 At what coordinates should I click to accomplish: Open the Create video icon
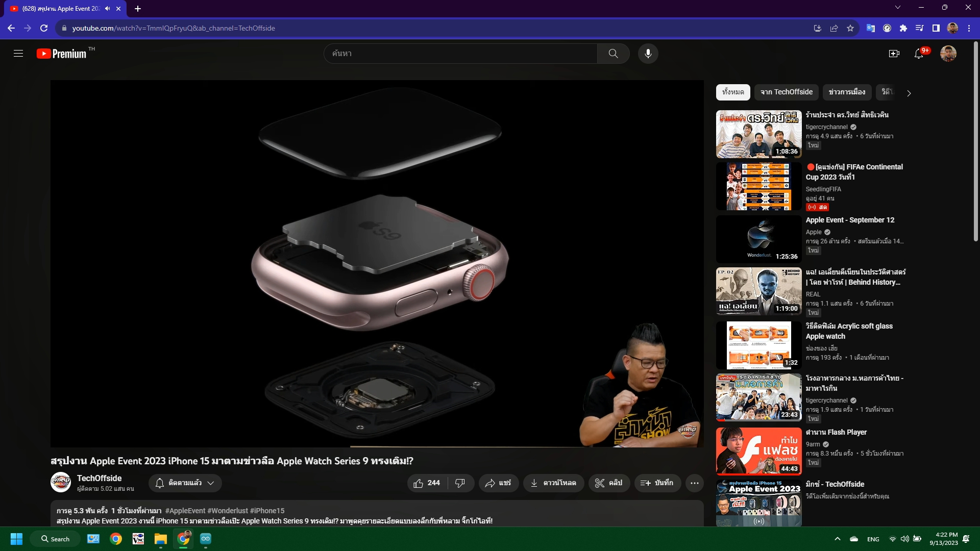click(x=894, y=54)
